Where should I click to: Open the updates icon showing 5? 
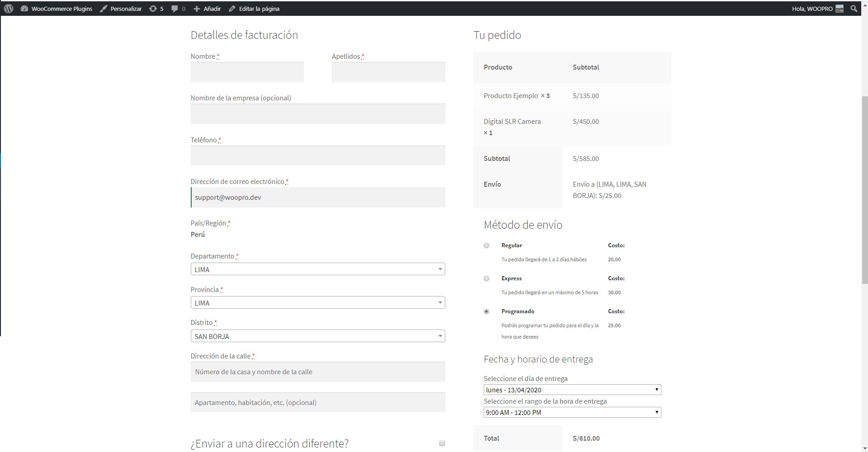click(154, 9)
